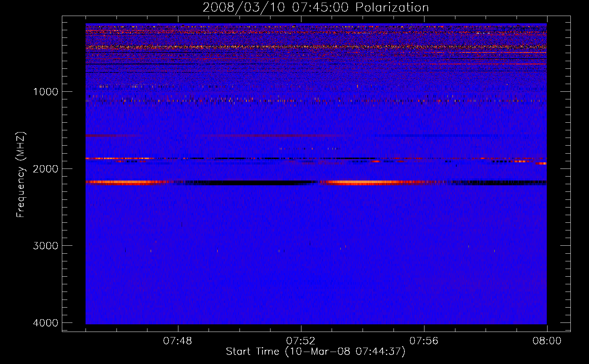Select the 1000 frequency tick label
The height and width of the screenshot is (364, 589).
(x=46, y=91)
